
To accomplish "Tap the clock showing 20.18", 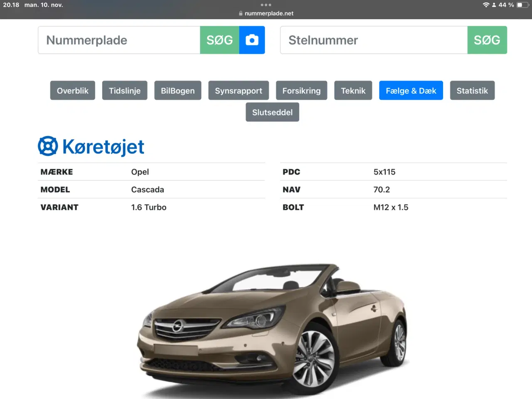I will (11, 5).
